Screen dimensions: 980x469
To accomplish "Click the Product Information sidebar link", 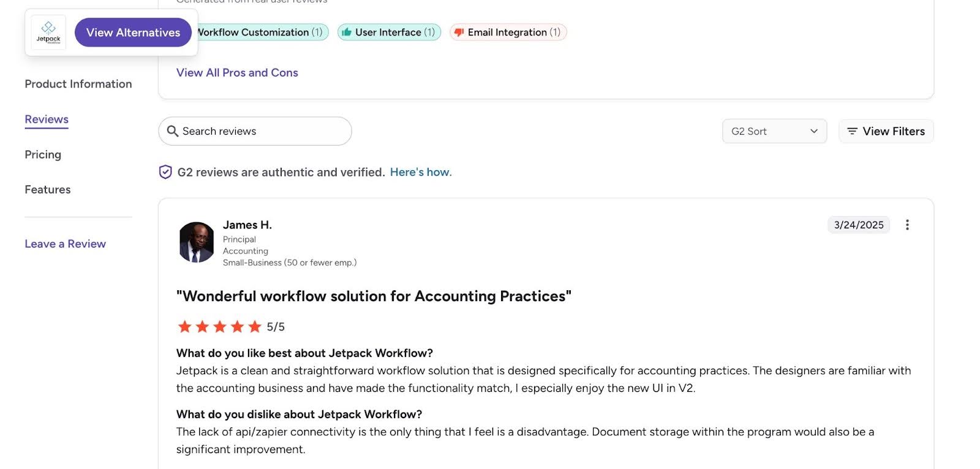I will [78, 84].
